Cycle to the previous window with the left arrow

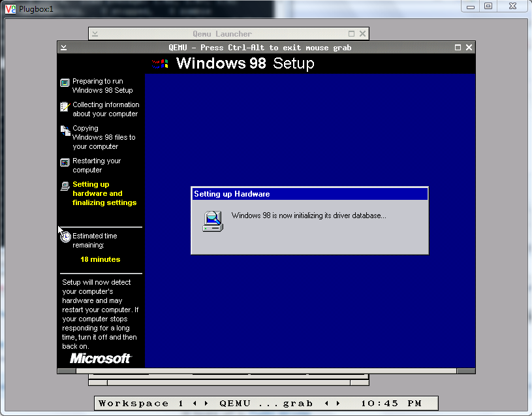pyautogui.click(x=326, y=404)
